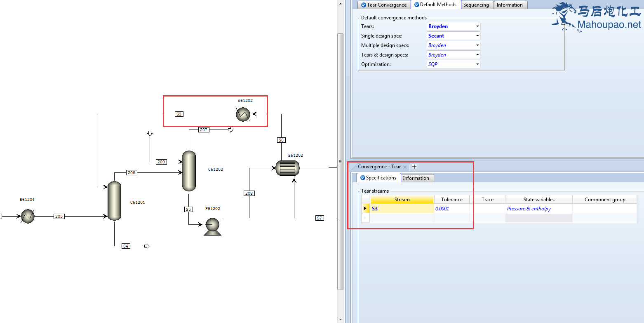Click the 206 stream label
Image resolution: width=644 pixels, height=323 pixels.
click(132, 172)
